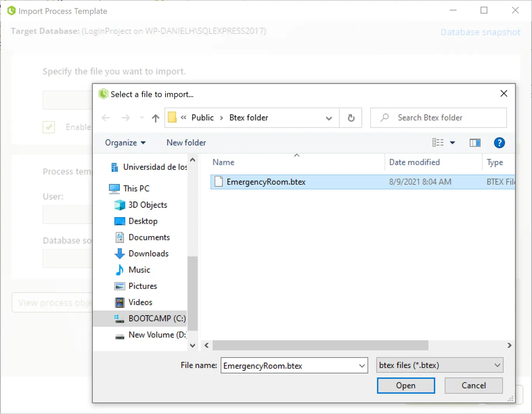Viewport: 532px width, 414px height.
Task: Open the recent locations dropdown arrow
Action: coord(141,118)
